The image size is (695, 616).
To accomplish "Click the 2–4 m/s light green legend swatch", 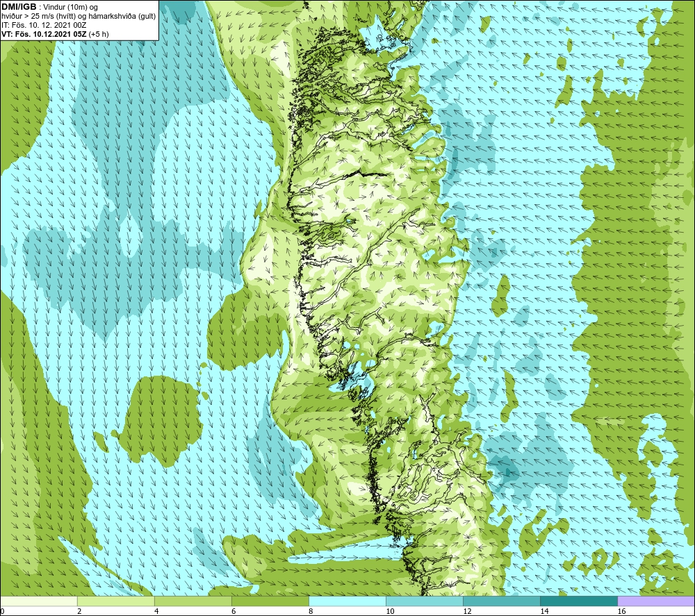I will click(116, 601).
